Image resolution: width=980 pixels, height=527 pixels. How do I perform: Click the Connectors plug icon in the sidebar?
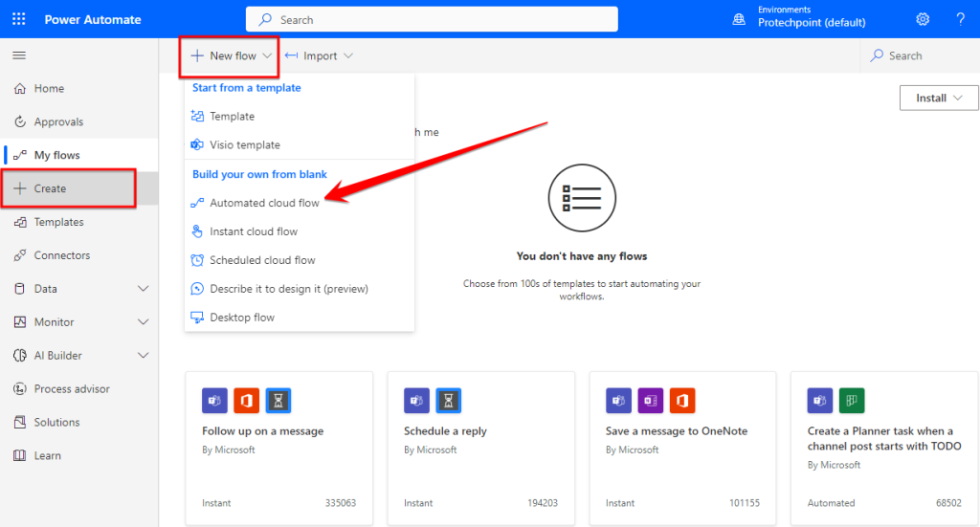click(x=20, y=255)
